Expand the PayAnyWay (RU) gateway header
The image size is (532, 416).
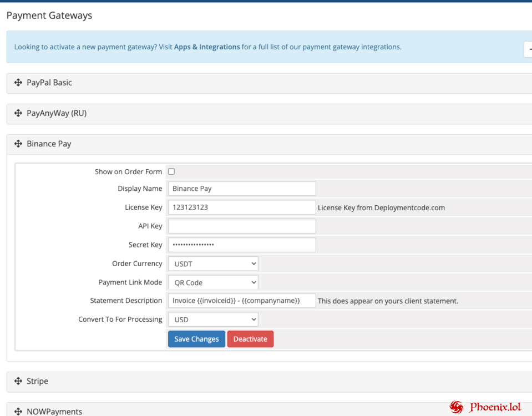pyautogui.click(x=57, y=113)
